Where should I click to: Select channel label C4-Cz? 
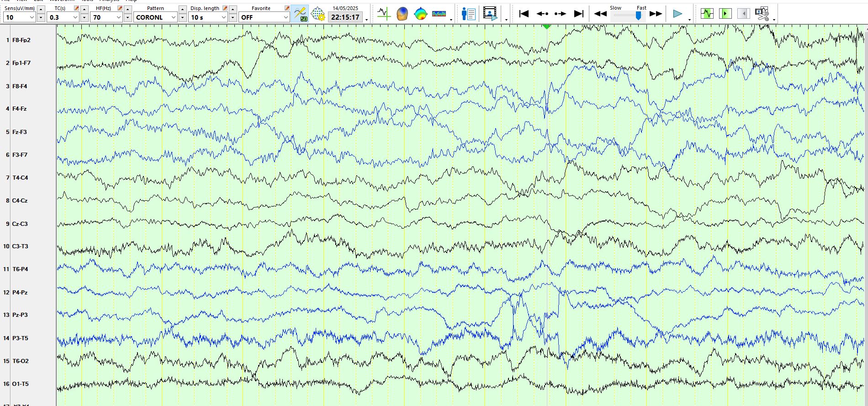pyautogui.click(x=20, y=201)
